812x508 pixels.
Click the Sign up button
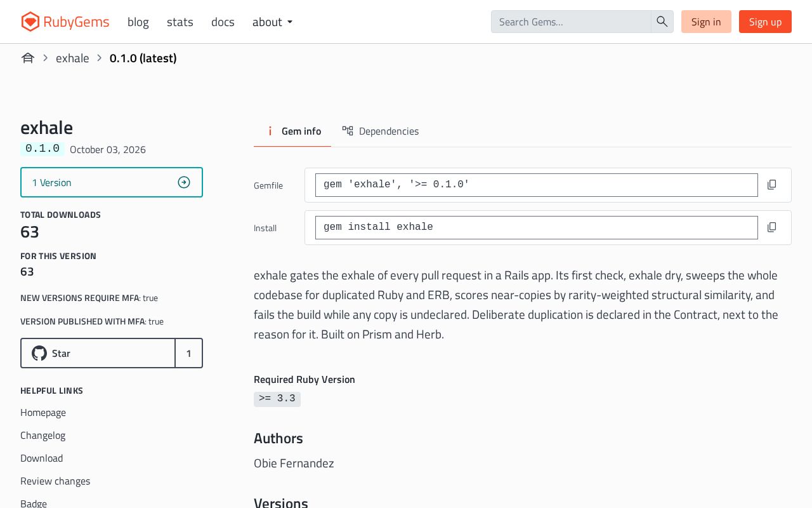point(765,22)
